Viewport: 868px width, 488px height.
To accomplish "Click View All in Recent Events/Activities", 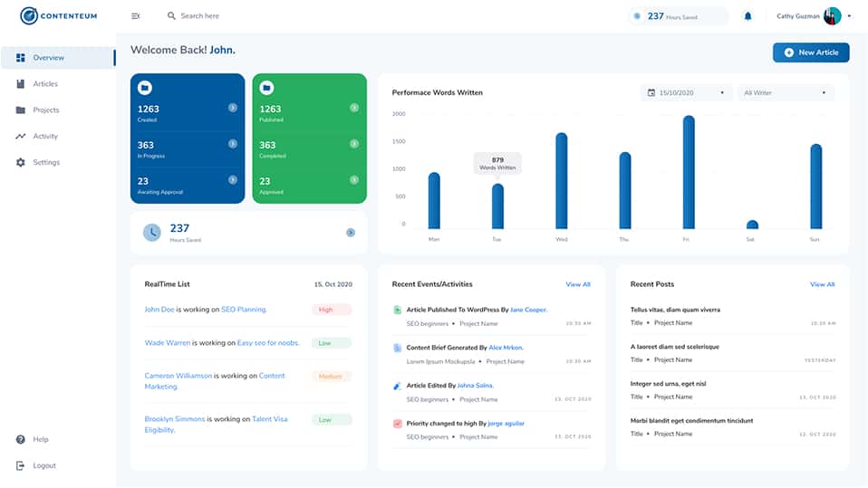I will pos(578,284).
